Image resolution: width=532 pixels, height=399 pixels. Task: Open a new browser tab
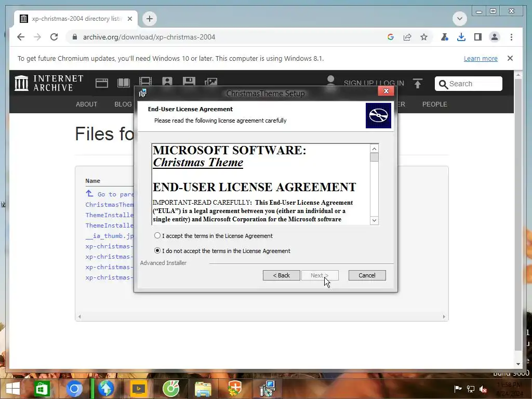click(x=150, y=19)
